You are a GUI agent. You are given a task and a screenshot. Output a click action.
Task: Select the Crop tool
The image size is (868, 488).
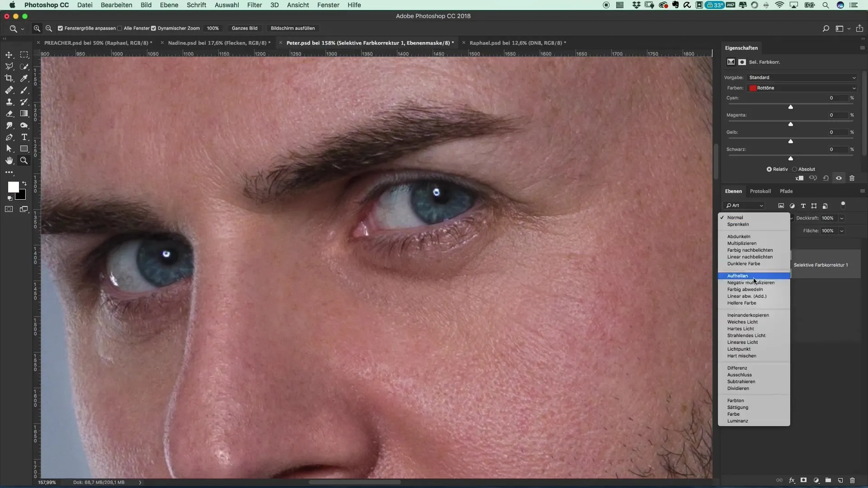pos(9,78)
